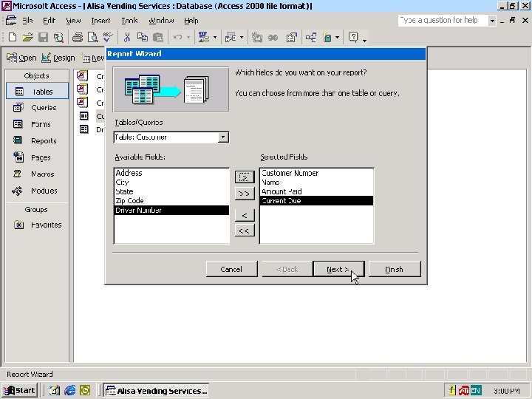Click the OfficeLinks toolbar icon
The height and width of the screenshot is (399, 532).
pos(204,37)
